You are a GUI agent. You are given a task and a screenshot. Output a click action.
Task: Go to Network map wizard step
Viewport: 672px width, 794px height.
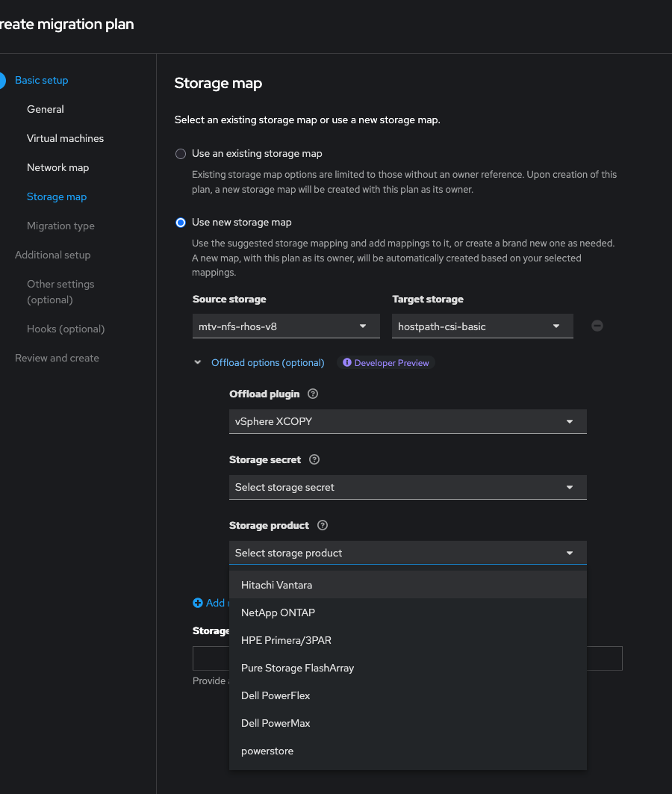click(x=57, y=167)
